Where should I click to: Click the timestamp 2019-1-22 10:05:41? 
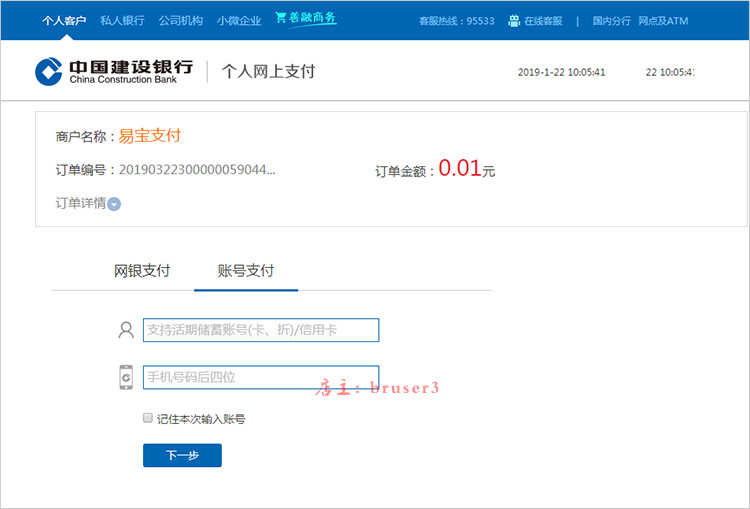(x=562, y=72)
